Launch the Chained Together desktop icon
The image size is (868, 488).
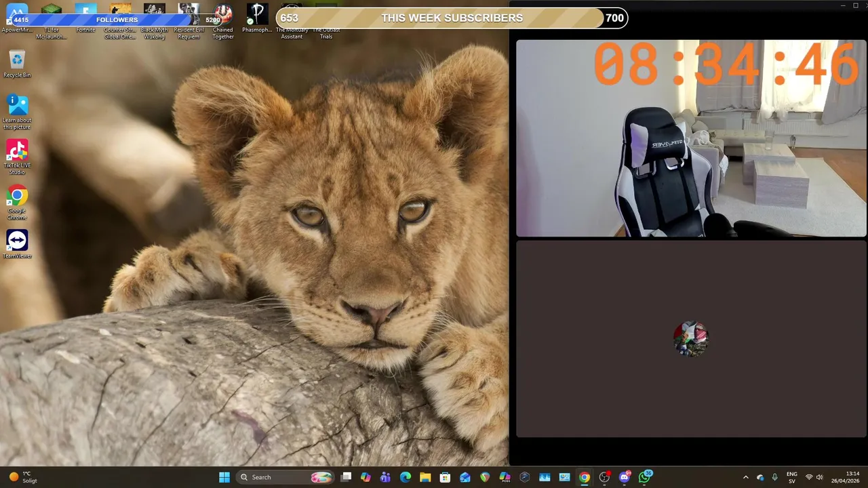tap(222, 22)
